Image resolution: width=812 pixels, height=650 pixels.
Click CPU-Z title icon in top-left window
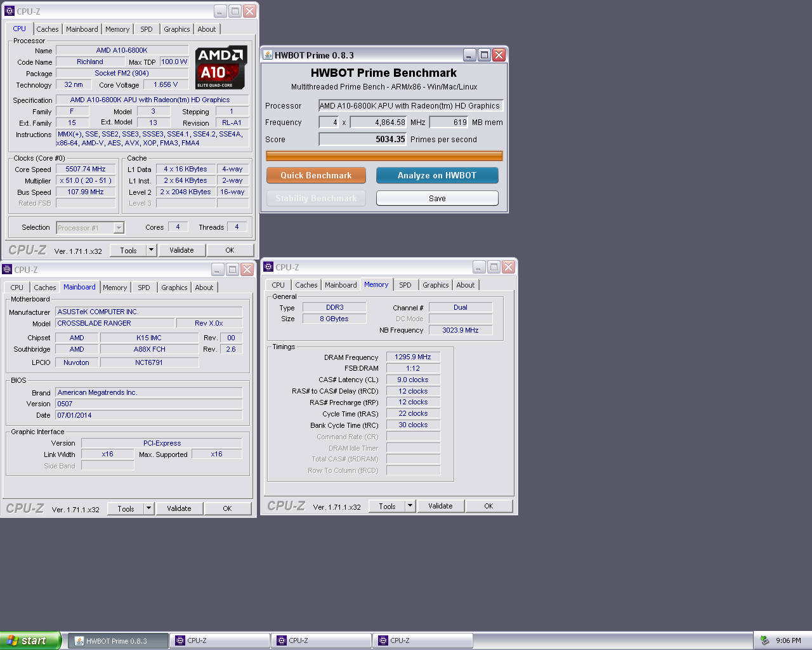point(9,11)
